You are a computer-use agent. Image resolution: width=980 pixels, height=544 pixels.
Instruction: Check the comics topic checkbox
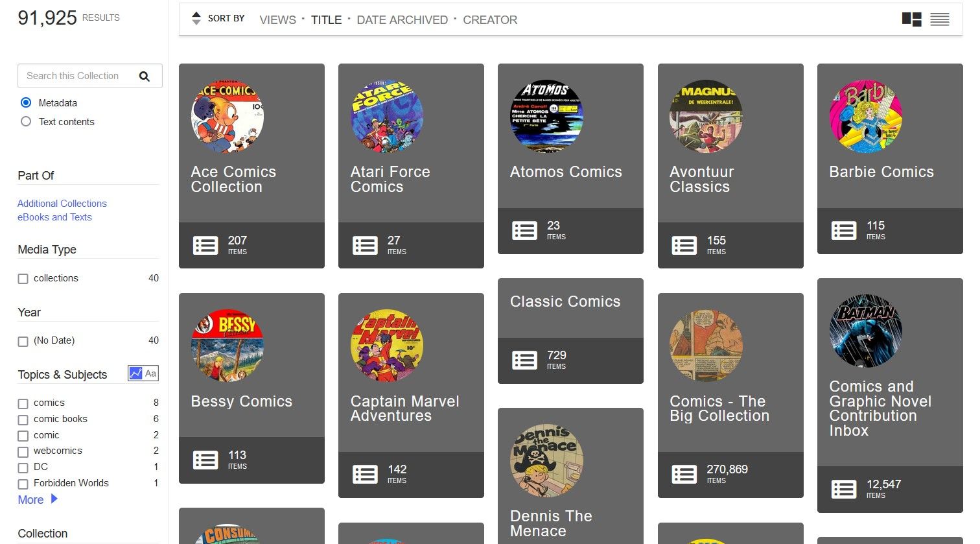point(23,403)
